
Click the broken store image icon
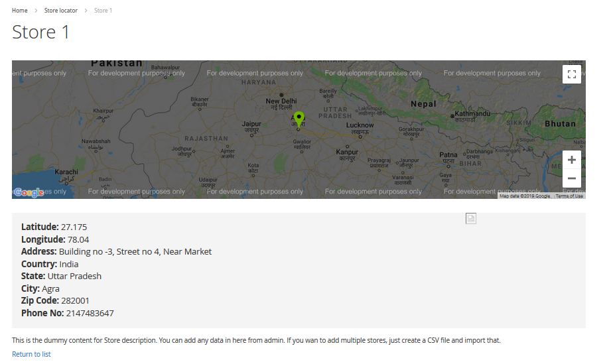471,219
